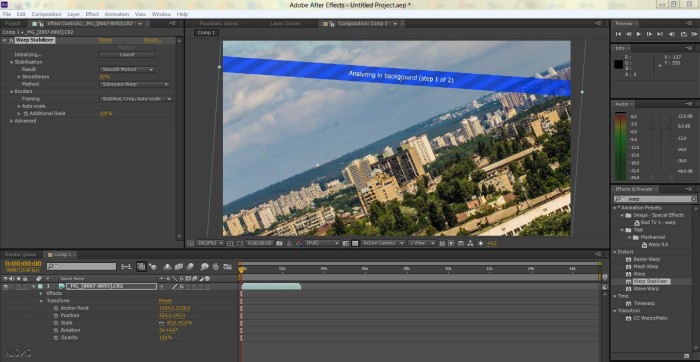This screenshot has height=362, width=700.
Task: Enable Motion Blur for timeline
Action: (190, 266)
